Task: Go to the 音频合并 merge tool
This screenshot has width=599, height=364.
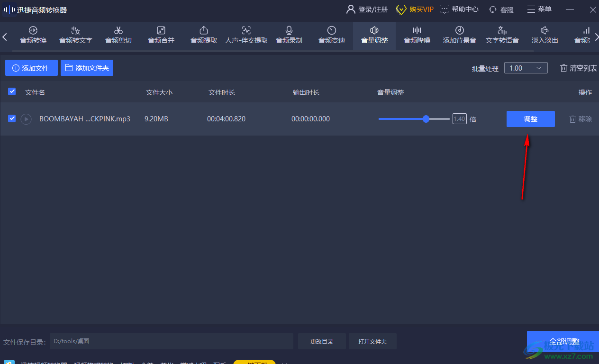Action: point(161,36)
